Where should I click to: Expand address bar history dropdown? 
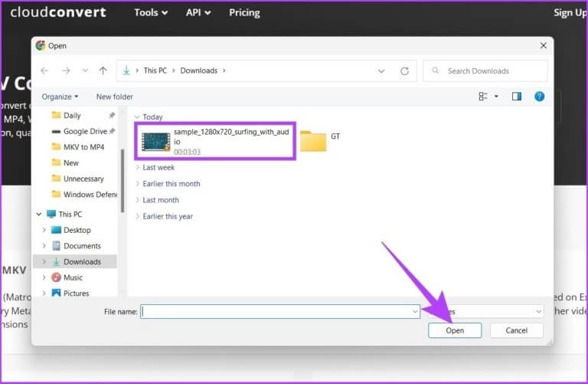381,71
